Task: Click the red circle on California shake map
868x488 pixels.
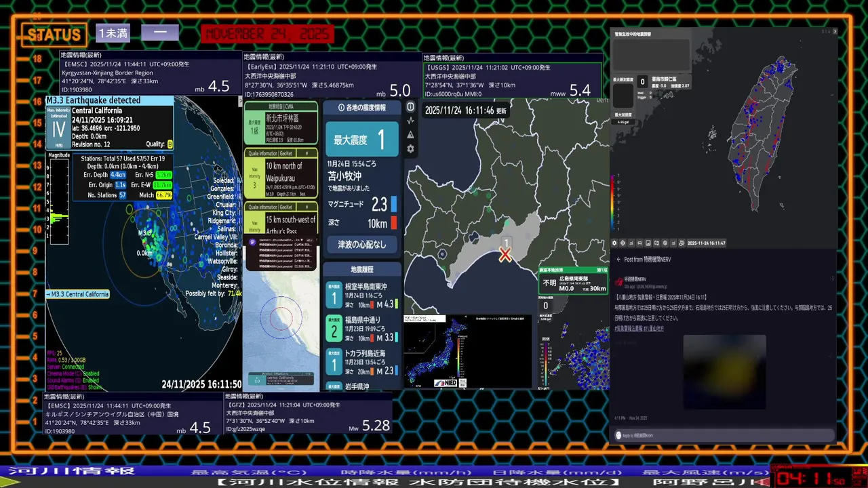Action: coord(281,317)
